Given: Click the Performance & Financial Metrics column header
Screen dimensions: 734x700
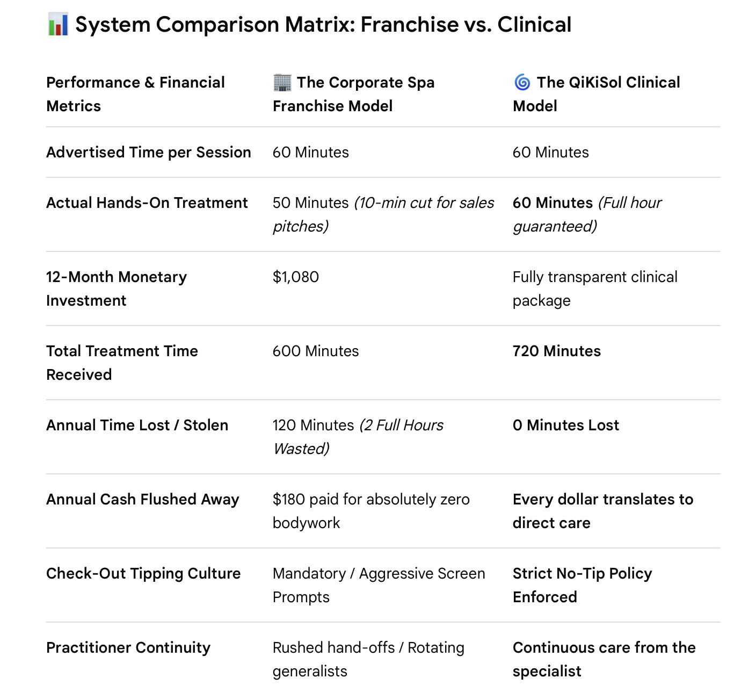Looking at the screenshot, I should click(x=135, y=94).
